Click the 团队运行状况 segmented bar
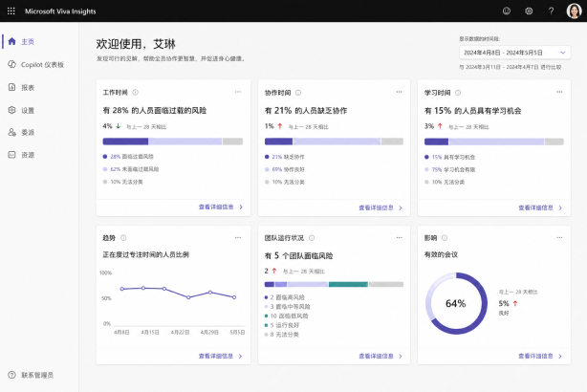Screen dimensions: 587x392 coord(334,284)
